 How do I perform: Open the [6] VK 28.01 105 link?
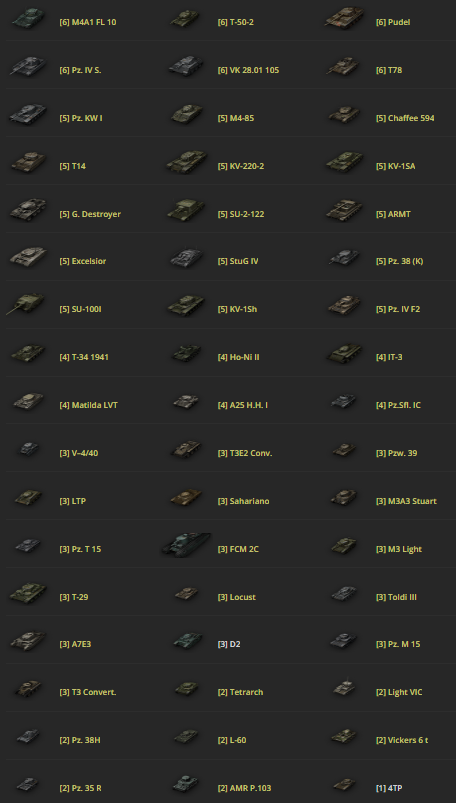[x=248, y=70]
